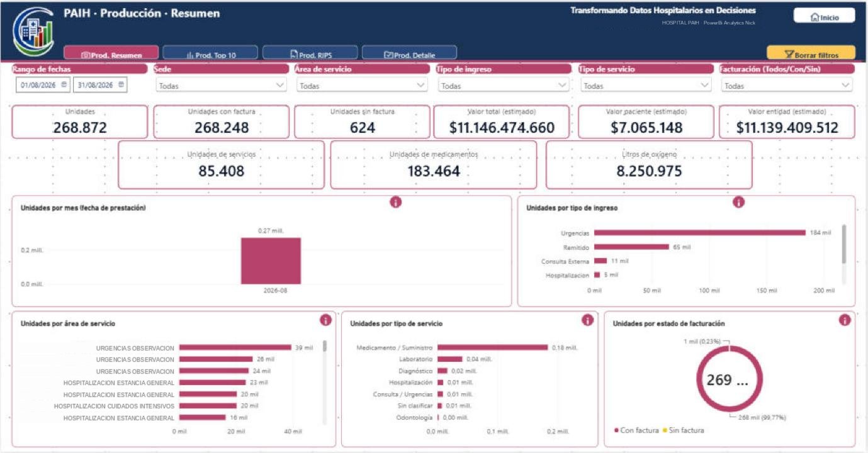Expand the Facturación (Todos/Con/Sin) dropdown
Viewport: 868px width, 453px height.
[x=787, y=86]
